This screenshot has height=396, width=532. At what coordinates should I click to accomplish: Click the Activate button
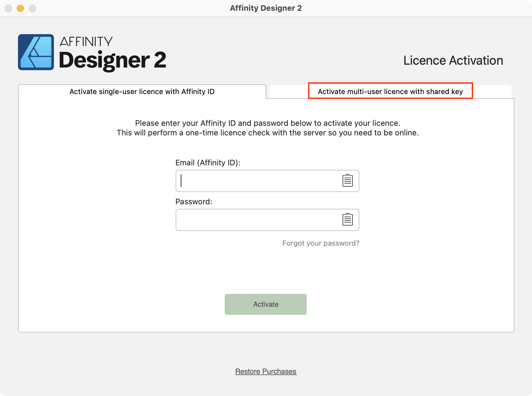[x=266, y=304]
